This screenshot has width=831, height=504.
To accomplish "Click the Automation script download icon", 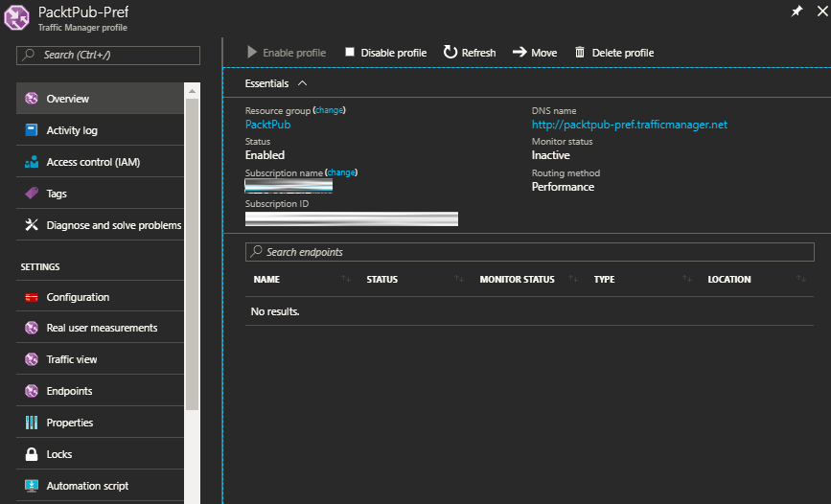I will pyautogui.click(x=32, y=486).
